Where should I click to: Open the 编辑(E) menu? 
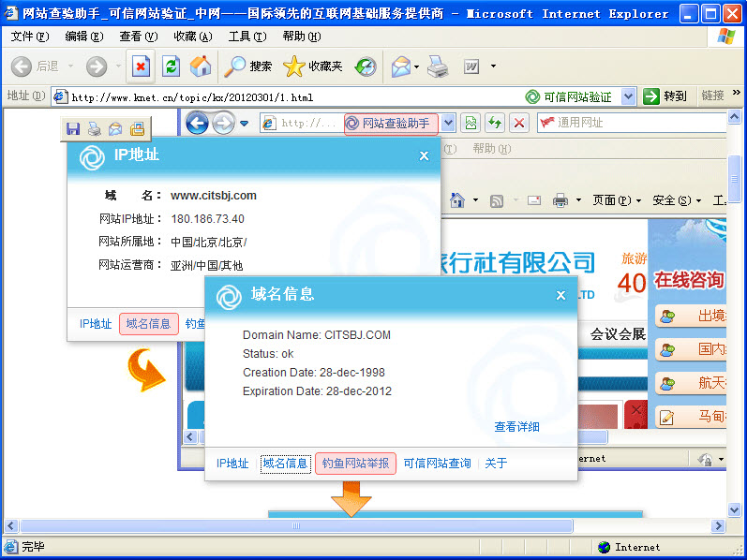[x=83, y=37]
